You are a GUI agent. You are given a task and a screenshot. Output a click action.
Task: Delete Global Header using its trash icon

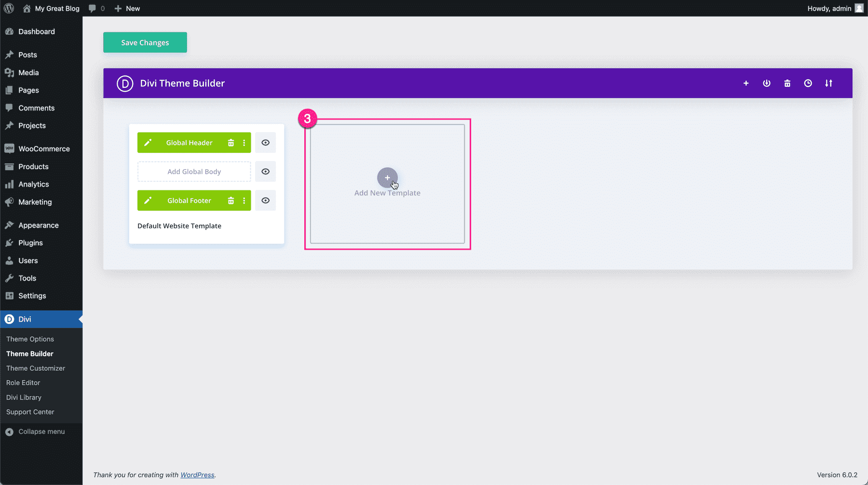[231, 143]
